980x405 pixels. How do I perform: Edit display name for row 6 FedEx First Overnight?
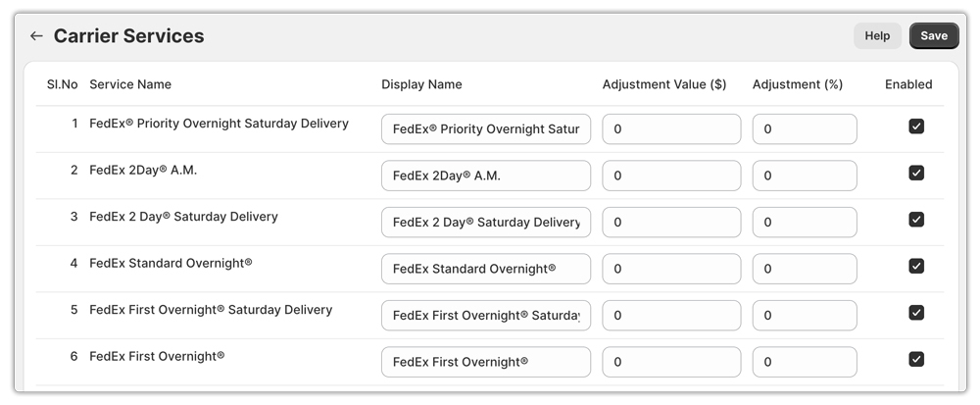486,362
